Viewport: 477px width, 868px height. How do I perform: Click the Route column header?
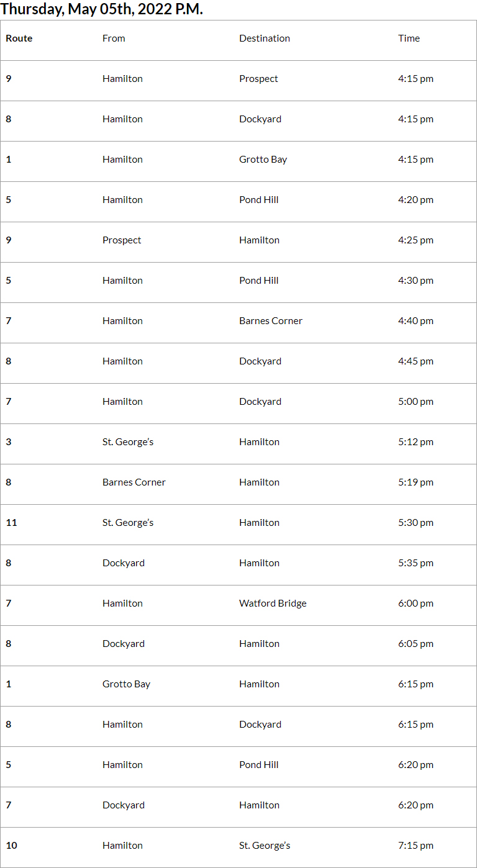click(19, 38)
